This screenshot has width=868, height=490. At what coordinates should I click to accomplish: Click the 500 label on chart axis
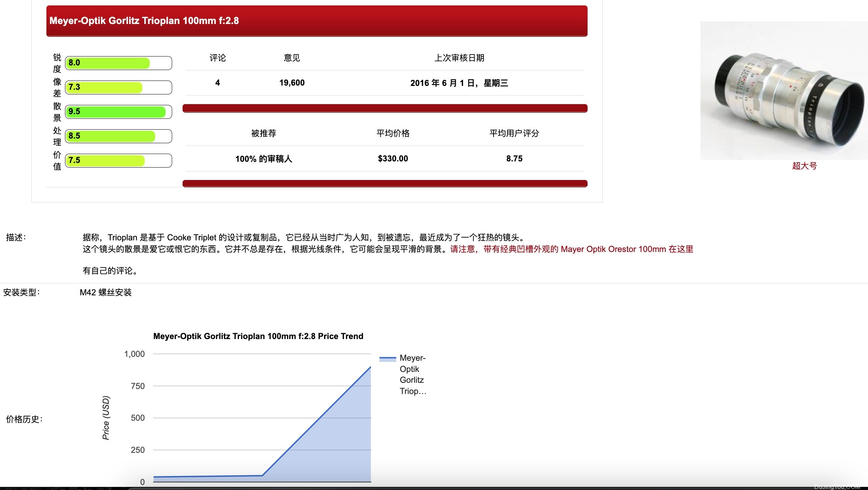click(x=138, y=418)
